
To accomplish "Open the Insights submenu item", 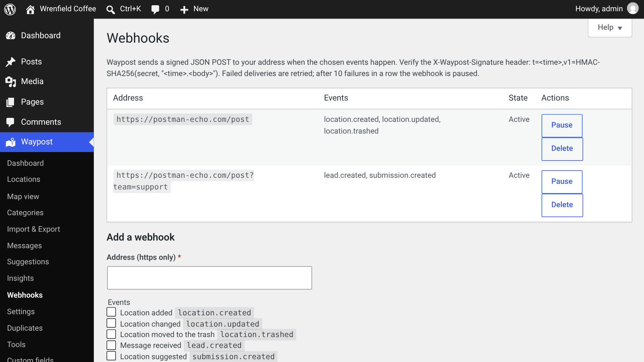I will 21,278.
